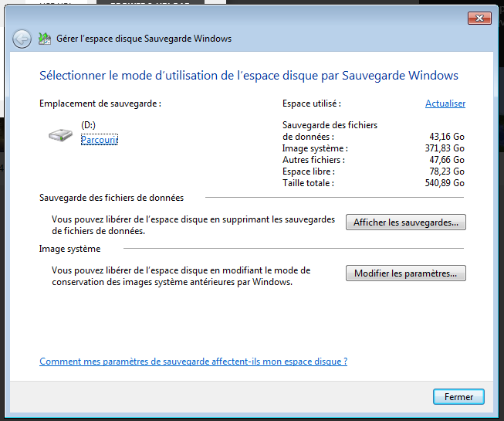This screenshot has width=504, height=421.
Task: Click the Espace libre label
Action: [309, 171]
